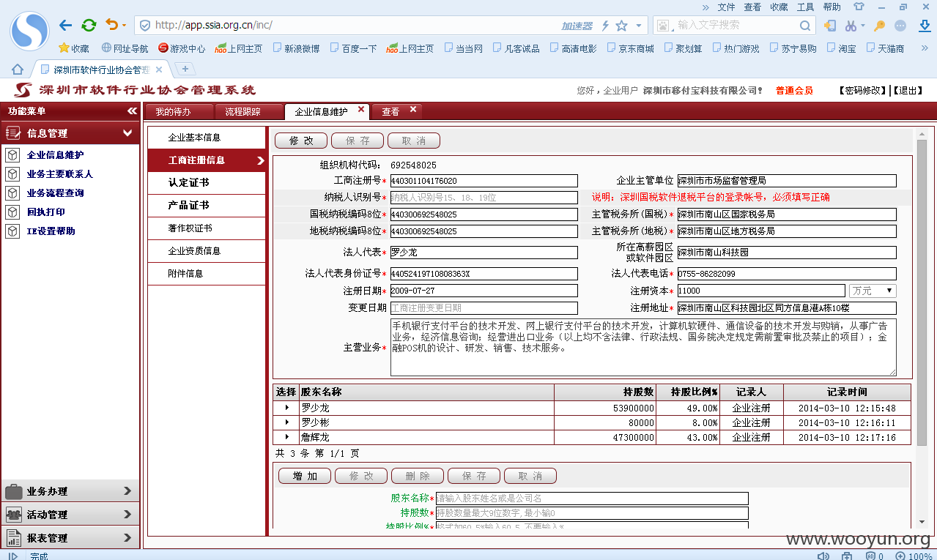The width and height of the screenshot is (937, 560).
Task: Click the green refresh icon
Action: click(x=89, y=26)
